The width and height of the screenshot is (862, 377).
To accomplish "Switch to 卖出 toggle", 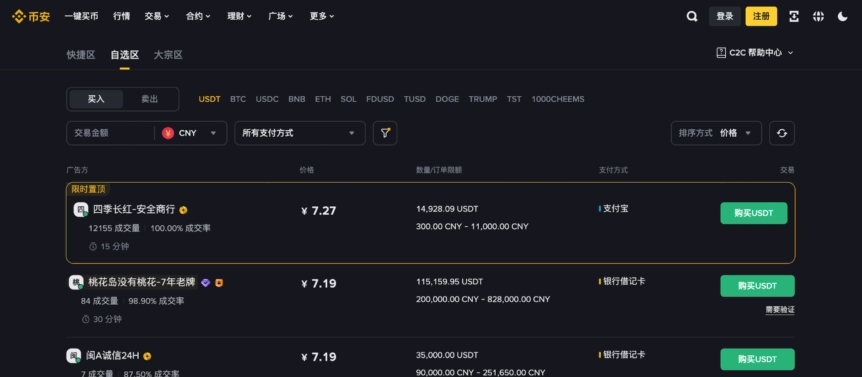I will (150, 99).
